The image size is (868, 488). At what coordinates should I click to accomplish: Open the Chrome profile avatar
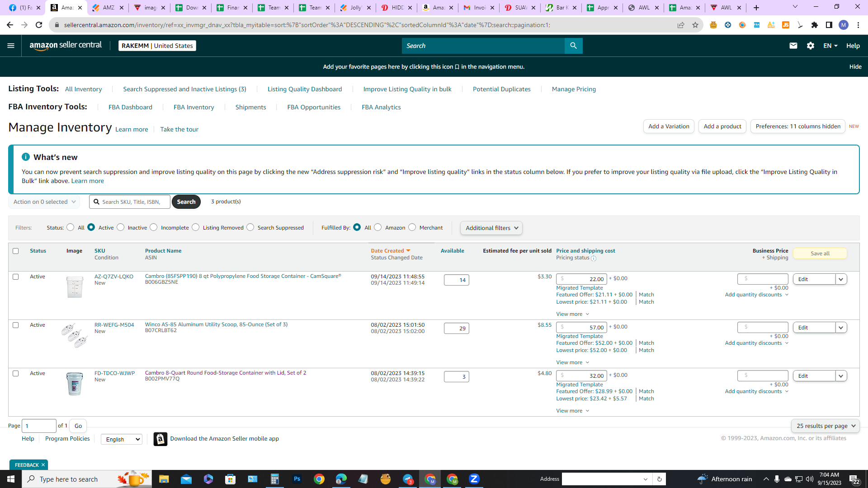844,25
